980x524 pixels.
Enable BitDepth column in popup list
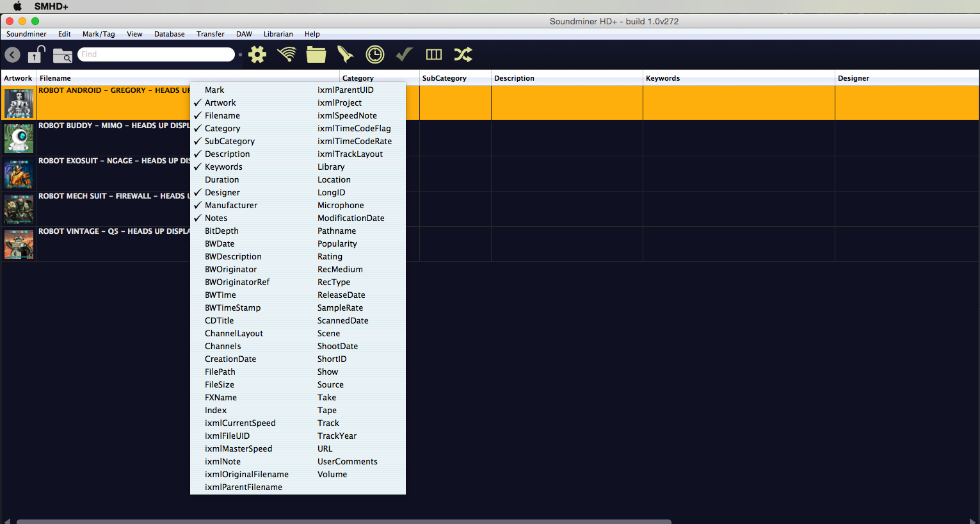coord(221,231)
